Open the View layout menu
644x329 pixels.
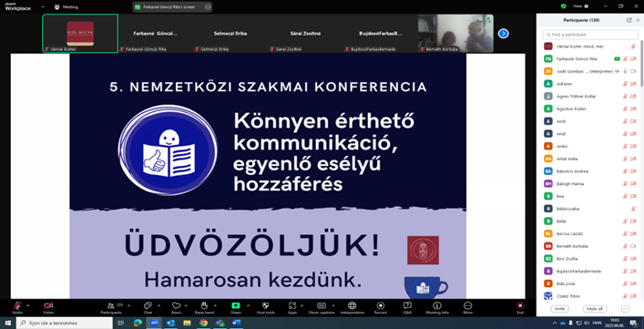(x=581, y=6)
